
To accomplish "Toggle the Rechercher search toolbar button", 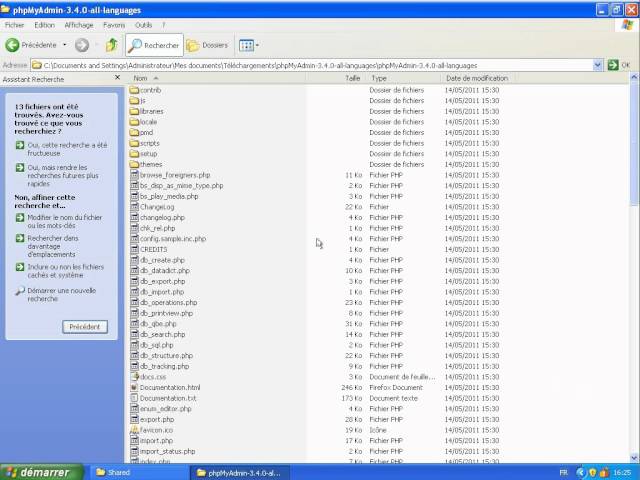I will click(x=154, y=45).
